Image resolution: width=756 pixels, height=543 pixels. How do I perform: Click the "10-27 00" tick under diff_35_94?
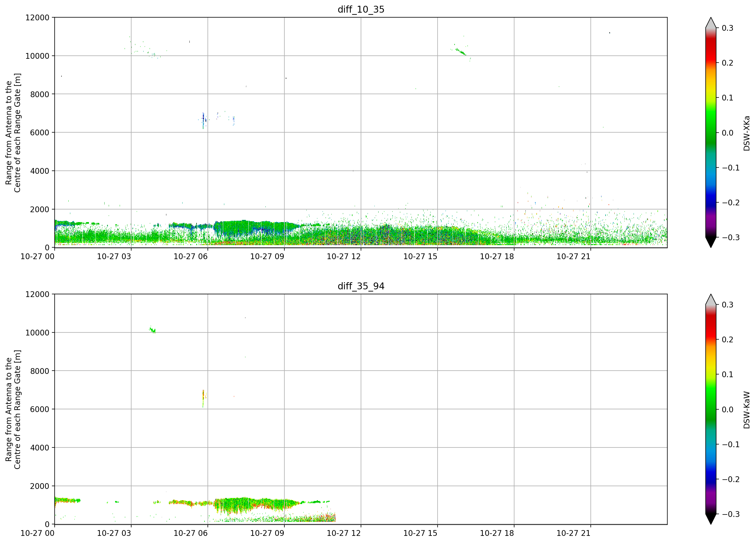tap(38, 533)
